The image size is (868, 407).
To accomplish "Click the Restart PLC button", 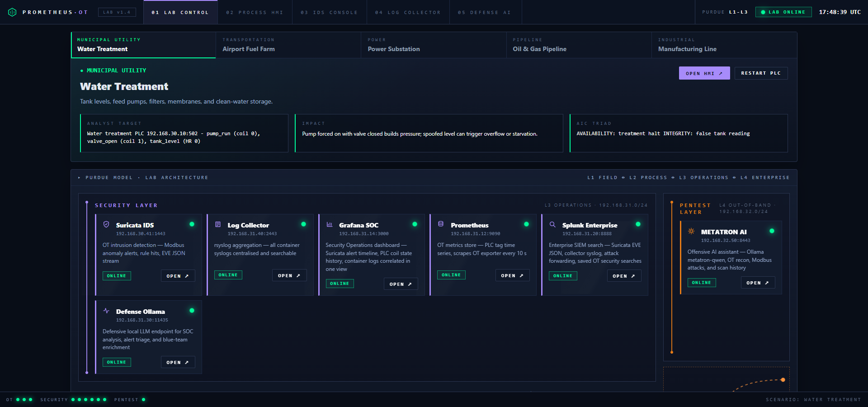I will [761, 73].
